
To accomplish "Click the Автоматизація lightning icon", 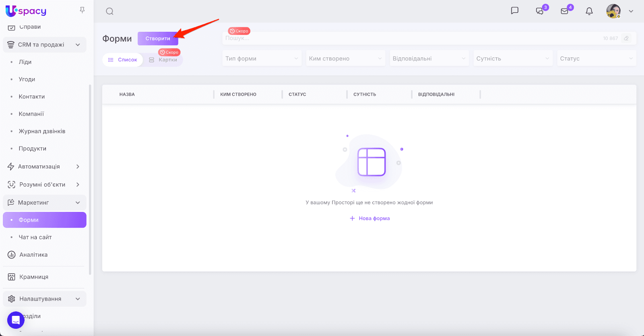I will tap(11, 166).
